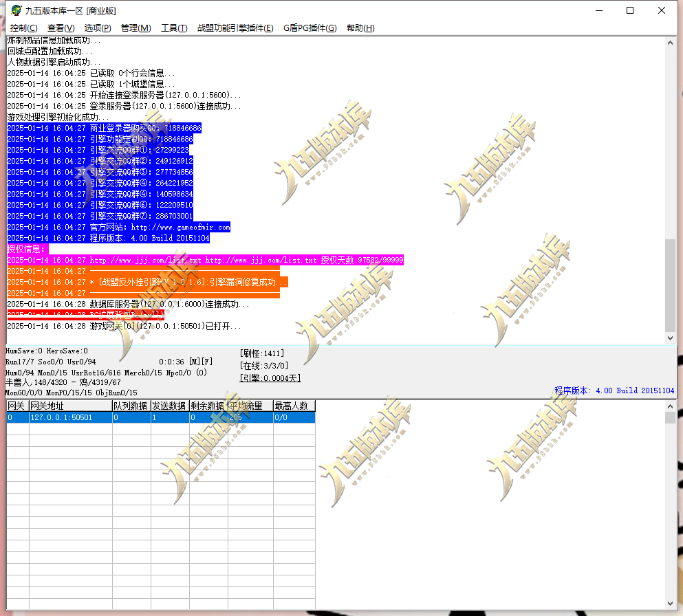Close the 九五版本库一区 window
The height and width of the screenshot is (616, 683).
point(661,10)
